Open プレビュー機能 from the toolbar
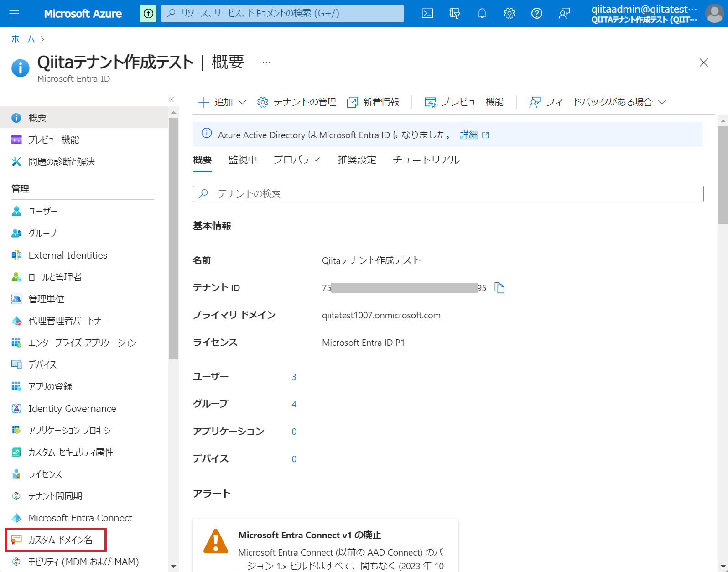Viewport: 728px width, 572px height. tap(464, 102)
